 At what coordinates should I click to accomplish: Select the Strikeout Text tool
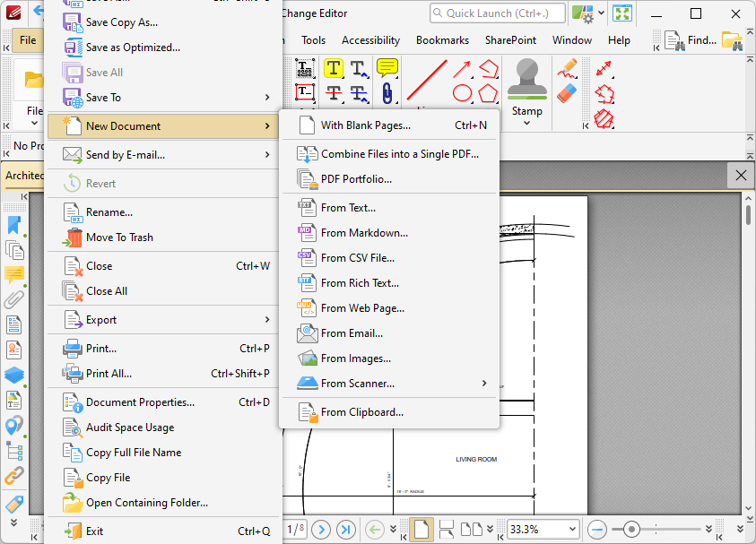[x=333, y=93]
